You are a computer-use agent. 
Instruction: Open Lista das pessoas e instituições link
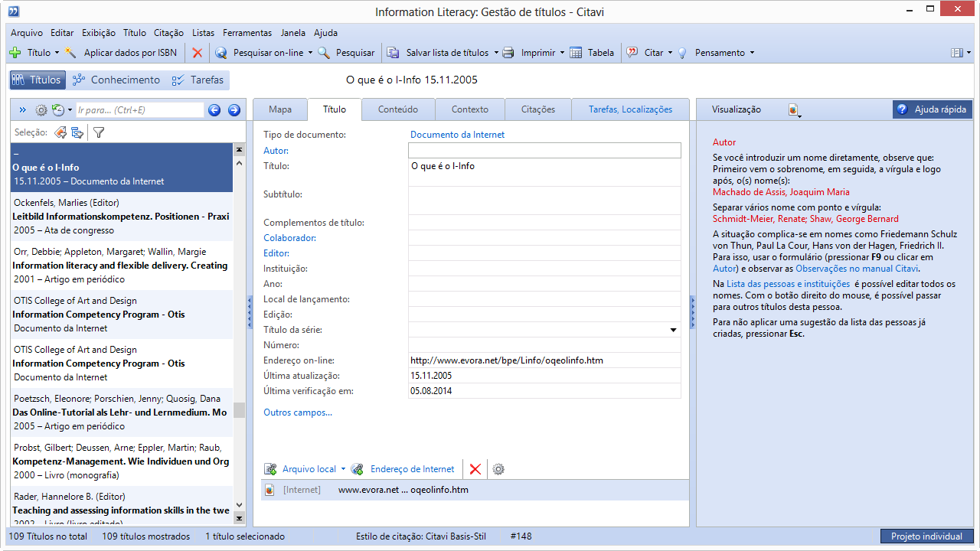point(788,284)
